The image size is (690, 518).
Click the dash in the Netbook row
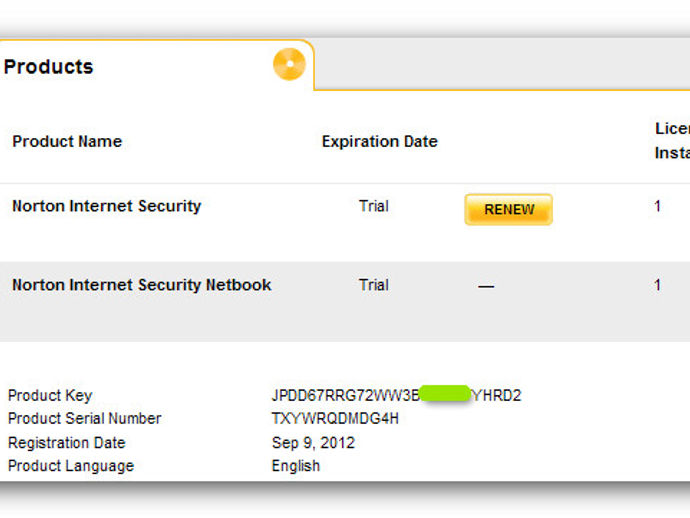pos(486,287)
